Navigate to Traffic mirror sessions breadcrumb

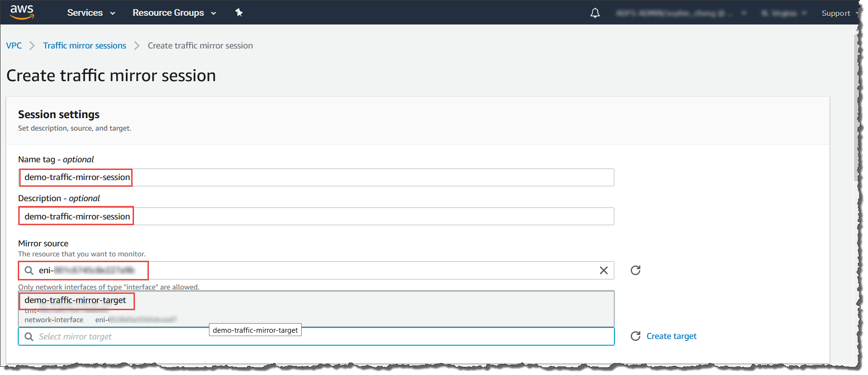85,46
